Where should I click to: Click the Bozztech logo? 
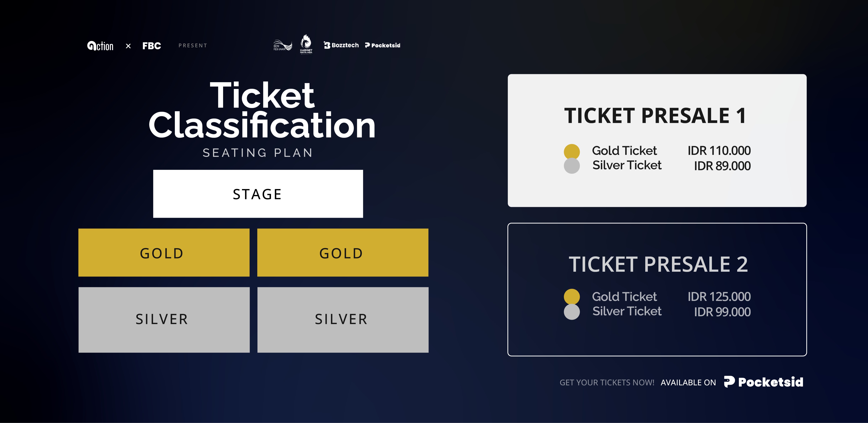pos(341,45)
